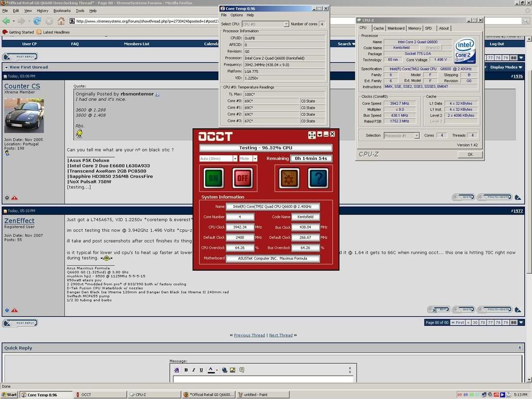Open Firefox Tools menu
The image size is (532, 399).
pyautogui.click(x=80, y=10)
